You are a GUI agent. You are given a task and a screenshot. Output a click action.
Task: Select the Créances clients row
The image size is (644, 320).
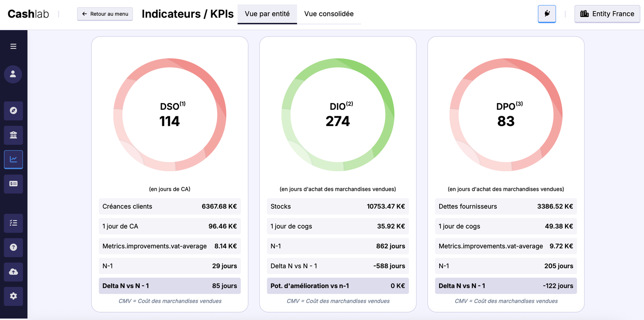[x=170, y=206]
